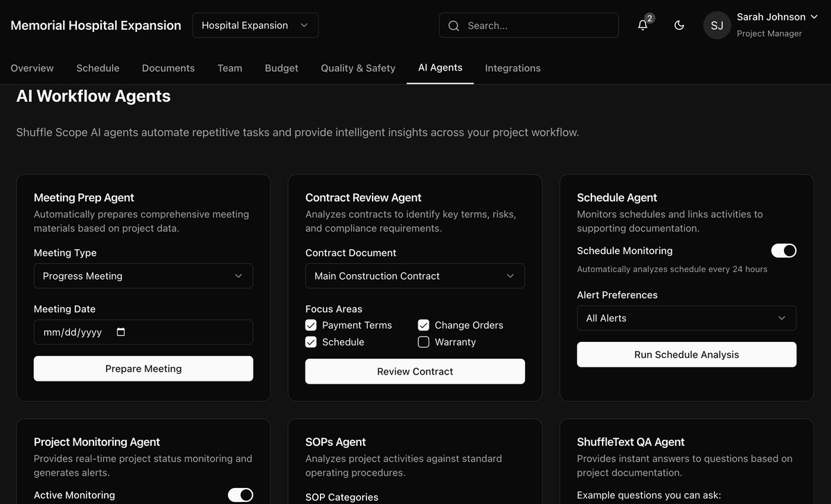831x504 pixels.
Task: Uncheck the Schedule focus area checkbox
Action: (x=311, y=342)
